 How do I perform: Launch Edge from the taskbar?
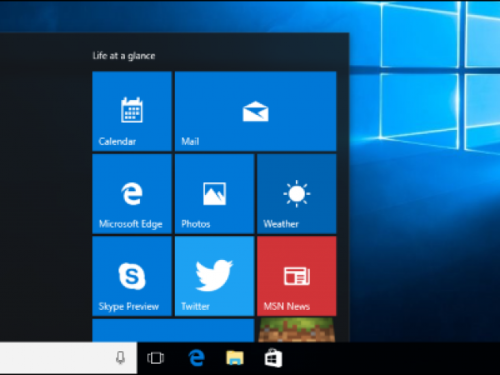coord(196,358)
